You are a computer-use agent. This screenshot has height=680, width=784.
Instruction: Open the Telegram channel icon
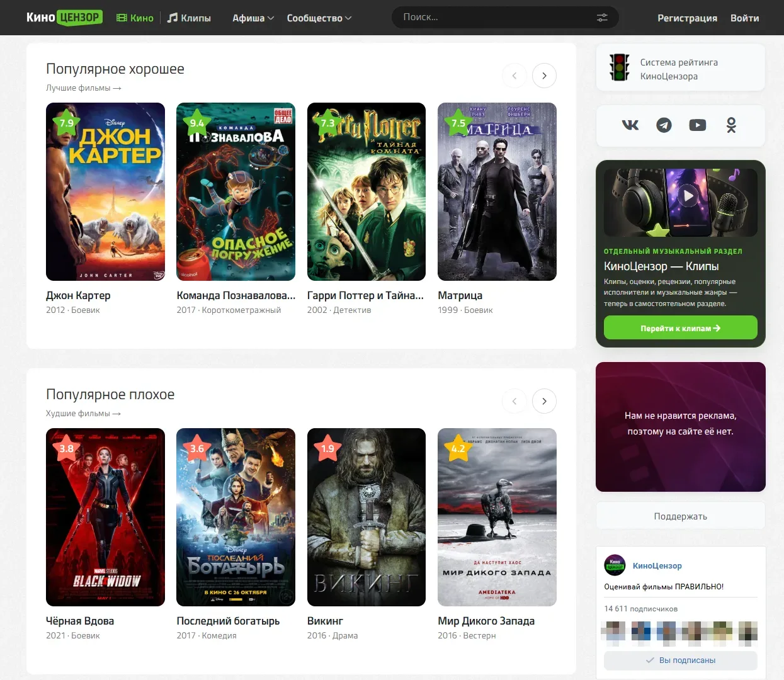click(664, 125)
